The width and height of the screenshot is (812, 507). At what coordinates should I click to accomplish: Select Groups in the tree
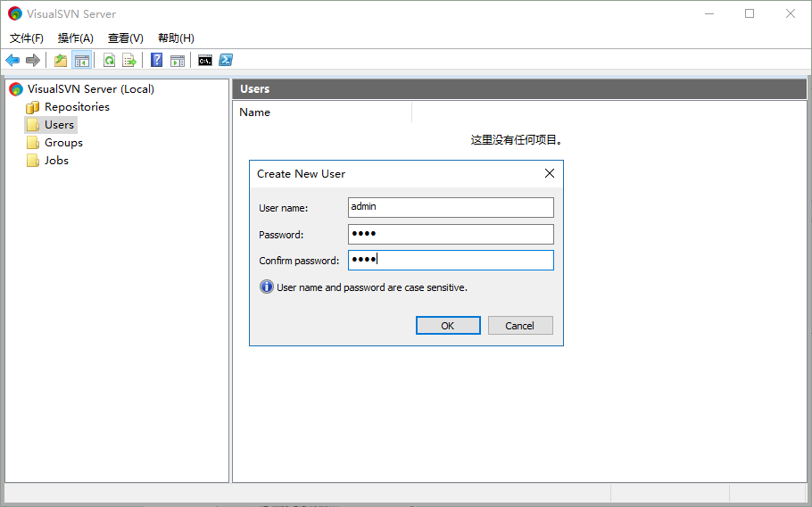click(63, 143)
